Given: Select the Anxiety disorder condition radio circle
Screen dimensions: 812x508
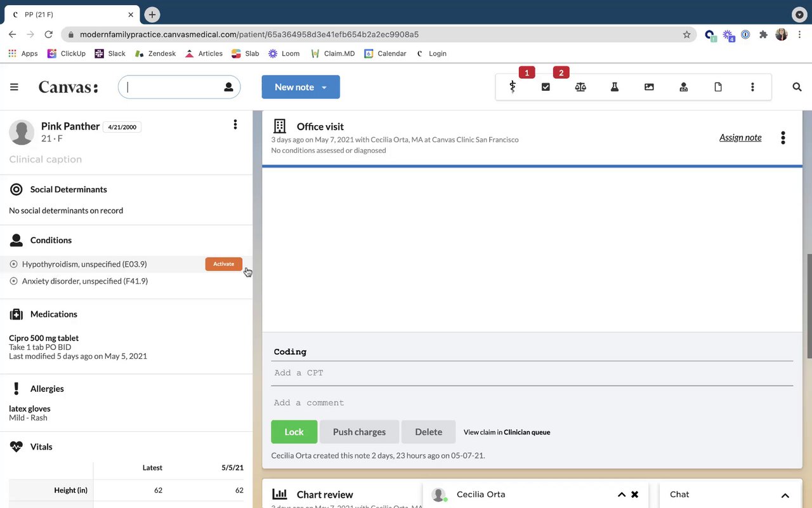Looking at the screenshot, I should pyautogui.click(x=14, y=281).
